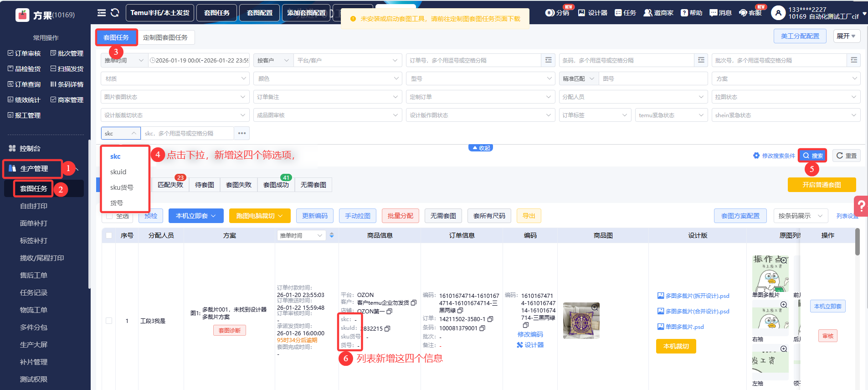Open the 按条码展示 display dropdown

(801, 216)
